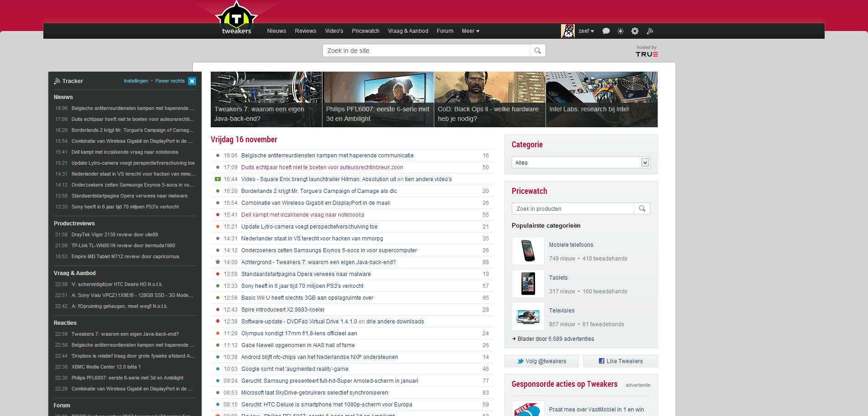Viewport: 868px width, 416px height.
Task: Click the TRUE hosted by logo
Action: [647, 54]
